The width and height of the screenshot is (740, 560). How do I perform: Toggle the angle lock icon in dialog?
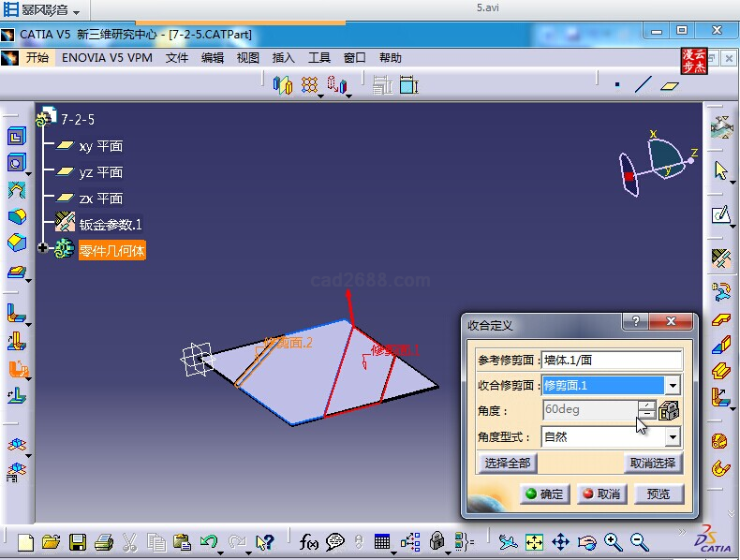coord(669,410)
